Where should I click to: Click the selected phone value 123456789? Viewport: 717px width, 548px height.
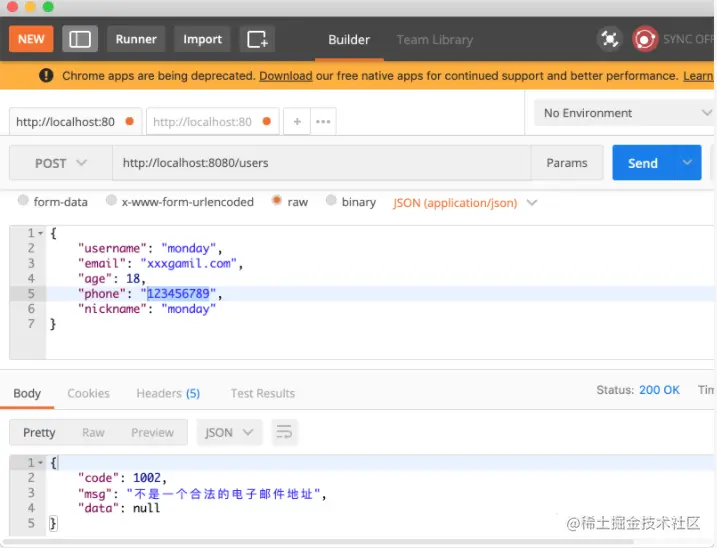[178, 293]
